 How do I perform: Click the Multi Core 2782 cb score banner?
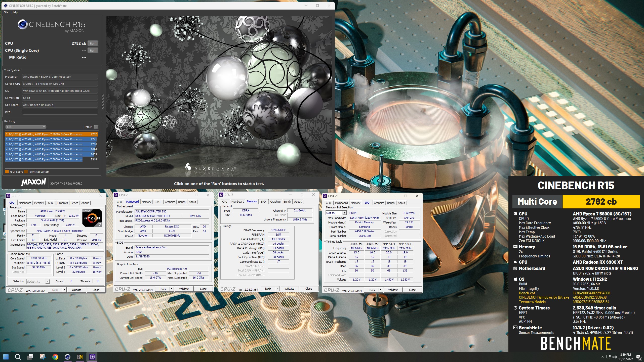576,202
